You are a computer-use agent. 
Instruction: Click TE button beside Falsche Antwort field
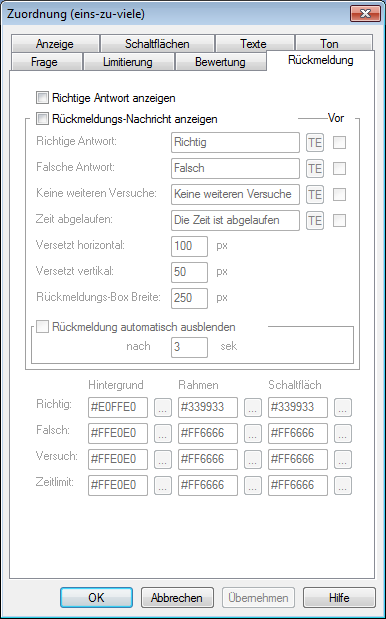point(315,169)
